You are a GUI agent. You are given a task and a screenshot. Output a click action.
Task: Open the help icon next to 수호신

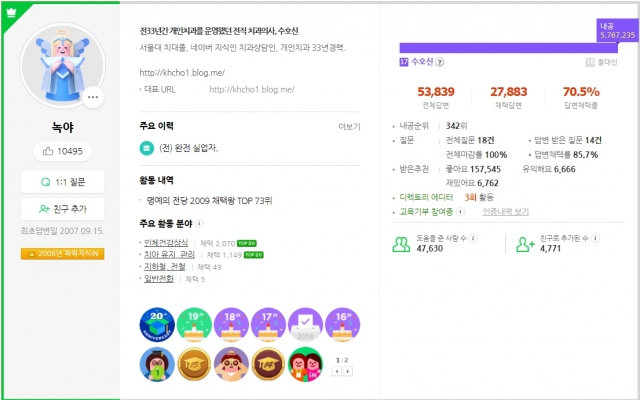point(440,62)
